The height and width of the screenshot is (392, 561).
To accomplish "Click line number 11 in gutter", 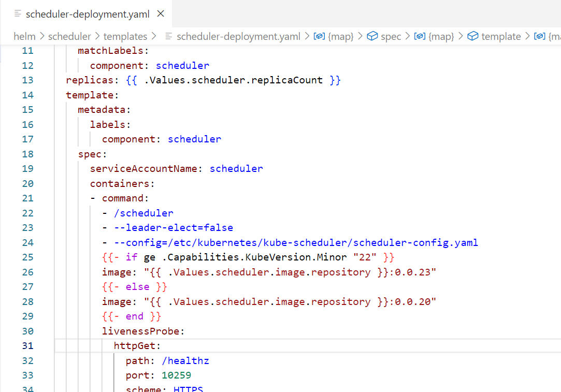I will pos(27,51).
